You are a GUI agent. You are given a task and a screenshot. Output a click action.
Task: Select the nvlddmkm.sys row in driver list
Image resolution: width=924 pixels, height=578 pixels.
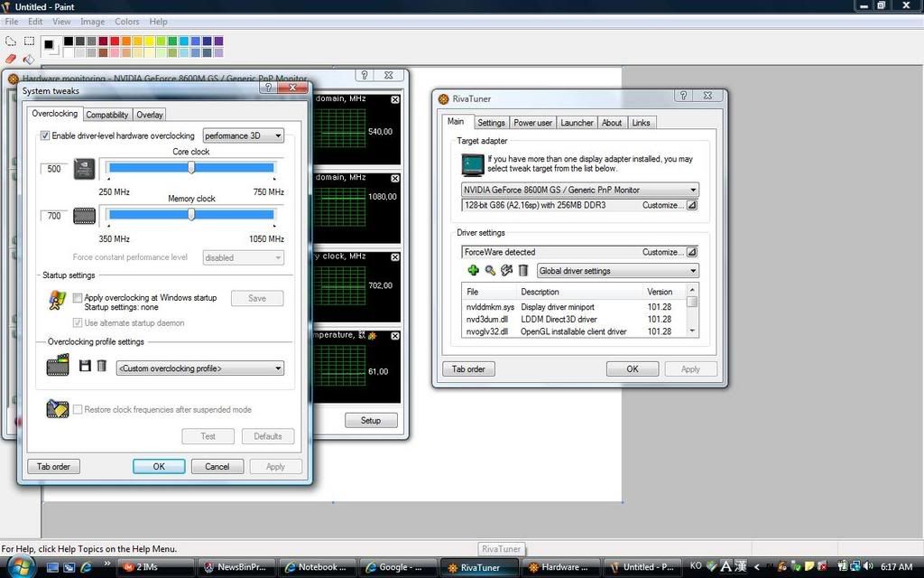pyautogui.click(x=574, y=307)
